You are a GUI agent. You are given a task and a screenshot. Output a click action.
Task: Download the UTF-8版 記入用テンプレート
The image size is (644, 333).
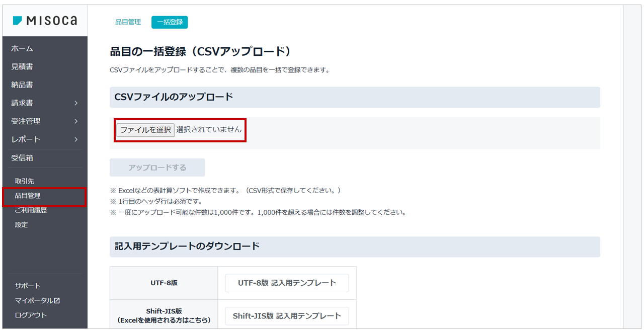pyautogui.click(x=287, y=283)
